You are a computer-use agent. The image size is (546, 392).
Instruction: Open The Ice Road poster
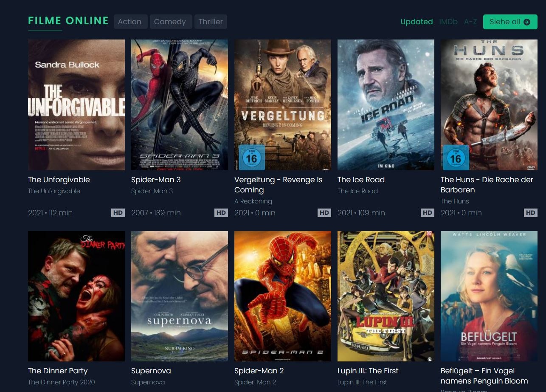coord(386,105)
